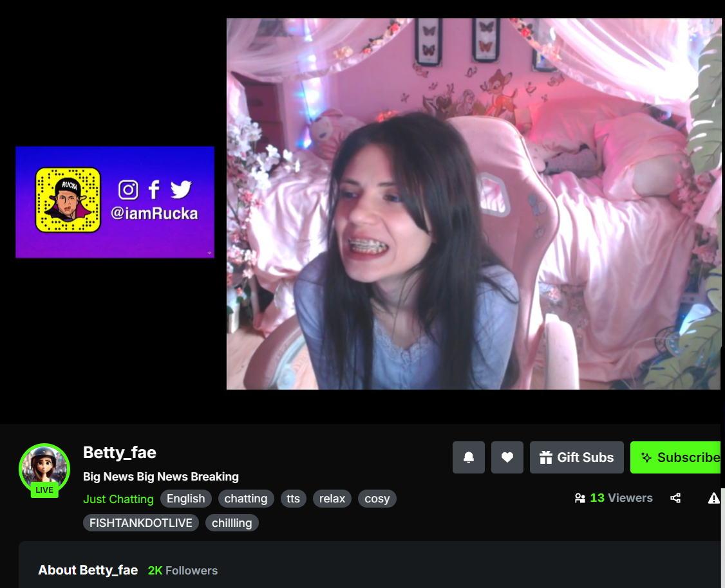Screen dimensions: 725x588
Task: Click the Instagram icon in the banner
Action: pyautogui.click(x=128, y=190)
